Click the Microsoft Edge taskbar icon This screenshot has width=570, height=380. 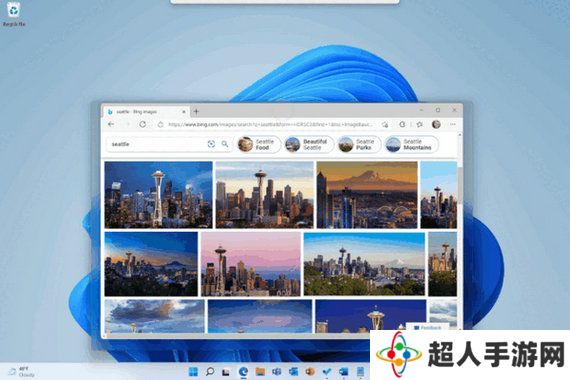[x=243, y=372]
